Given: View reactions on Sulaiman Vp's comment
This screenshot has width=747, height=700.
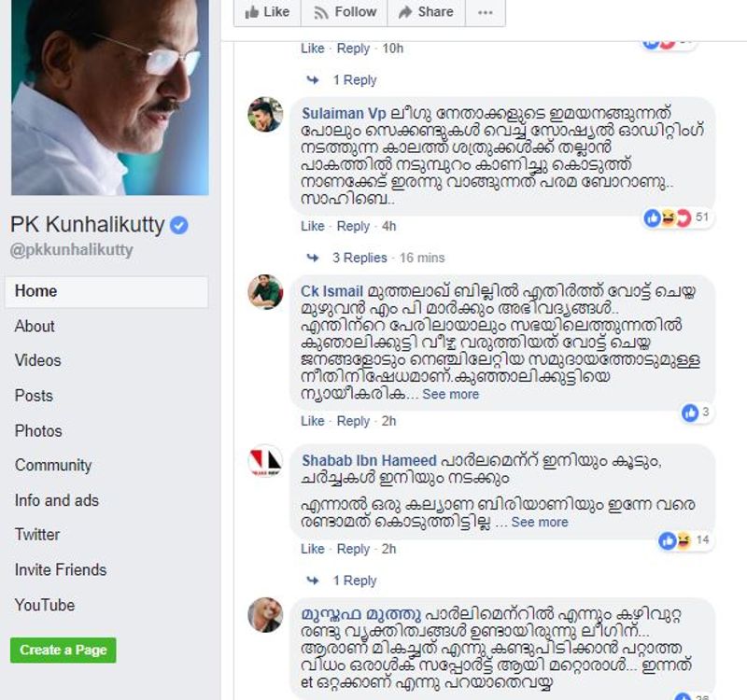Looking at the screenshot, I should tap(678, 217).
